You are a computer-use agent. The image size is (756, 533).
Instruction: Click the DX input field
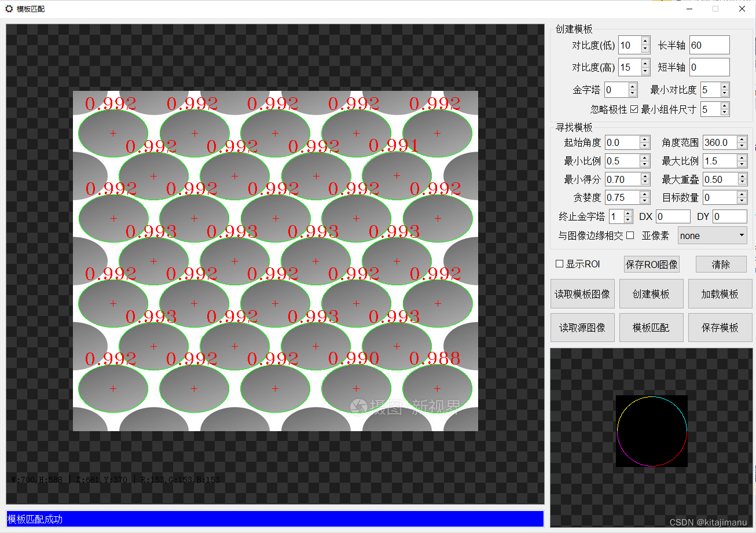coord(673,216)
